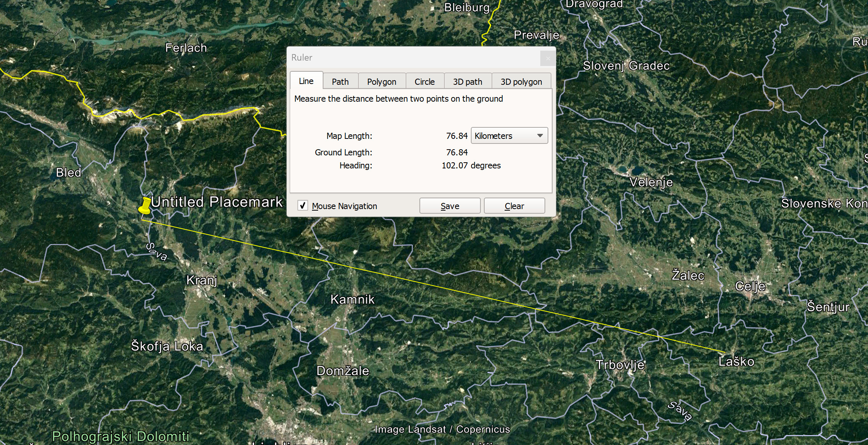The width and height of the screenshot is (868, 445).
Task: Select the 3D polygon tab
Action: coord(521,82)
